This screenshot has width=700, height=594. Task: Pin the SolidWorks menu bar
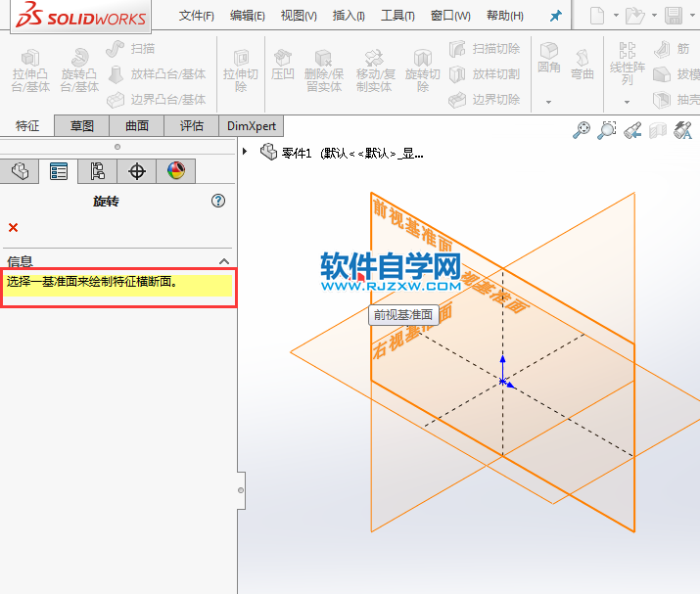tap(555, 17)
